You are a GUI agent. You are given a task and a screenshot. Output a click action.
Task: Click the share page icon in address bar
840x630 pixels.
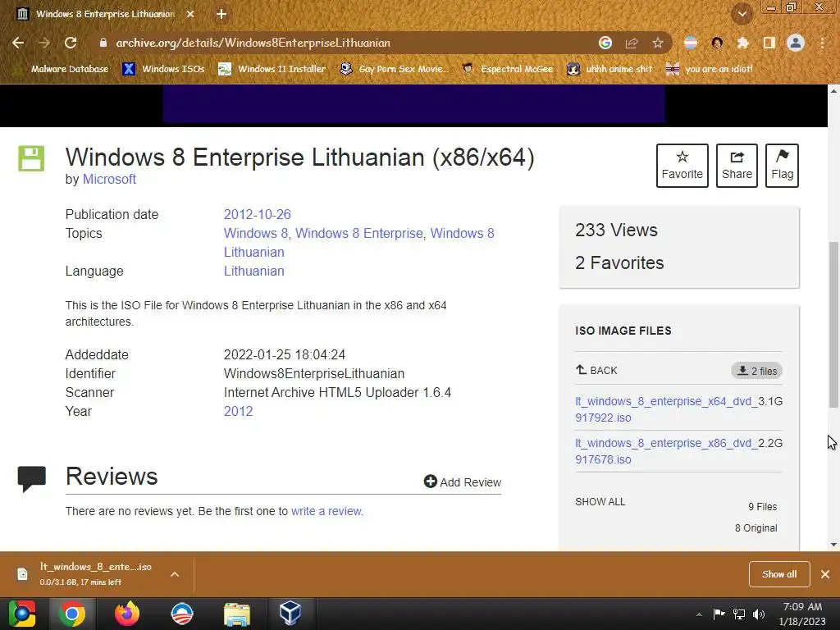point(632,43)
